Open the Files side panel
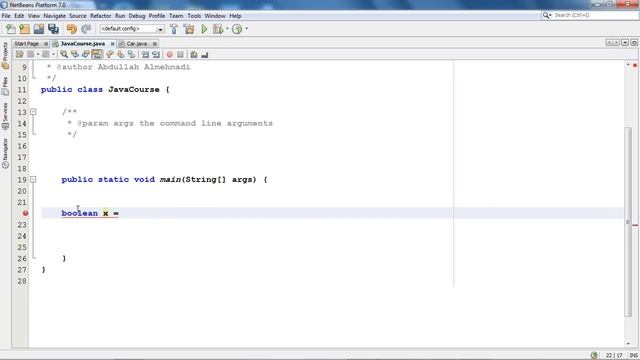This screenshot has height=360, width=640. [5, 86]
